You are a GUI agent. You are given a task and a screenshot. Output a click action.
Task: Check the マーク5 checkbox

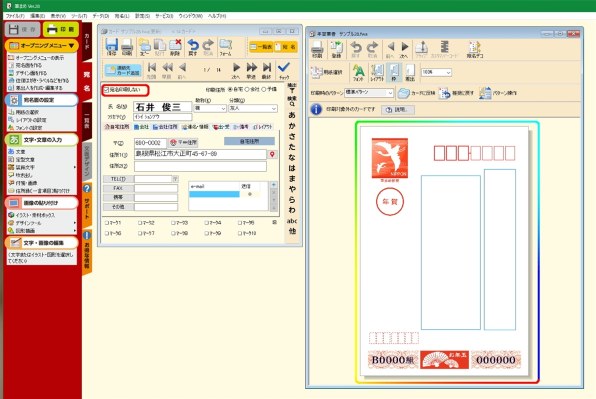240,223
